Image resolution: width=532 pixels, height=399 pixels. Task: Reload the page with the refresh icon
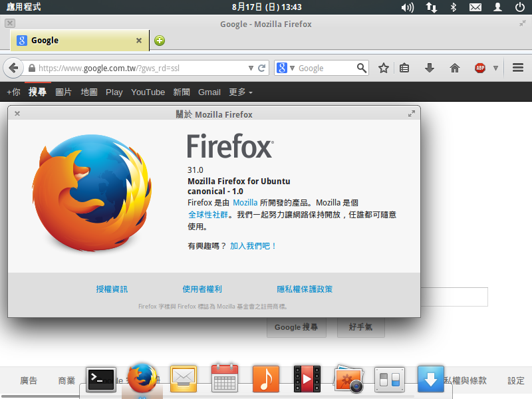click(x=261, y=68)
